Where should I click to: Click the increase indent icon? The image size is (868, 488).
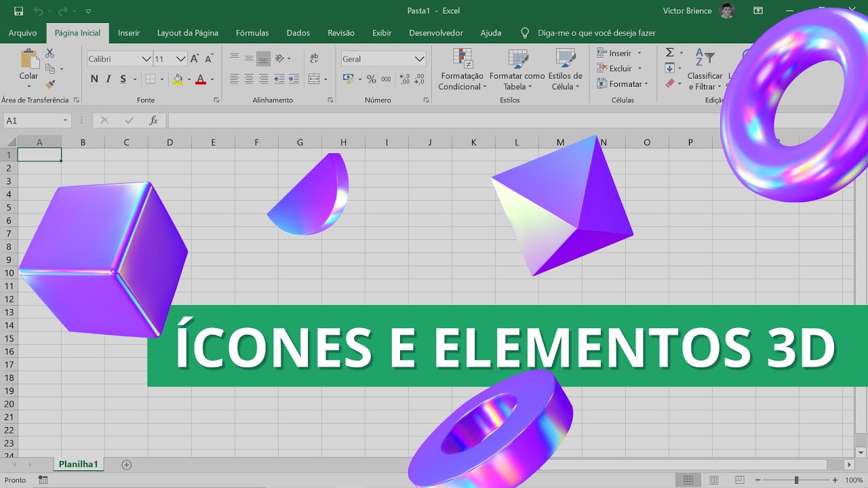click(x=293, y=79)
